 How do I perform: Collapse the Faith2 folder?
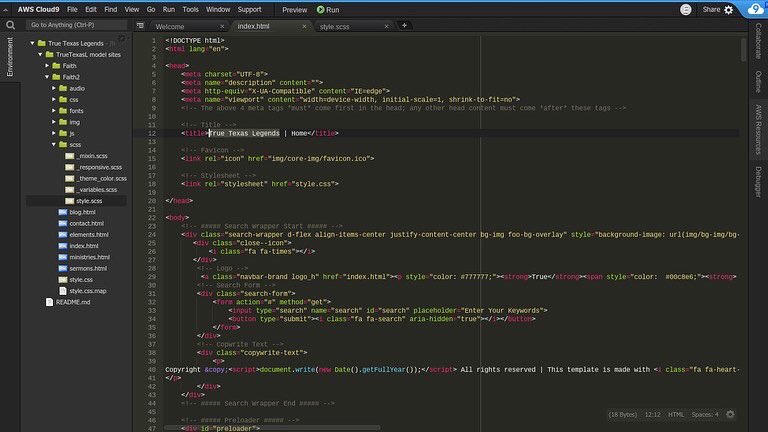47,77
